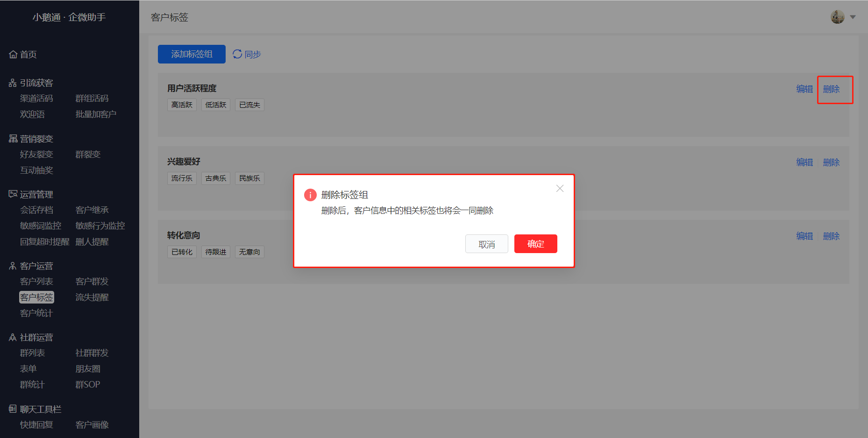Click the sync refresh icon
868x438 pixels.
pyautogui.click(x=237, y=54)
